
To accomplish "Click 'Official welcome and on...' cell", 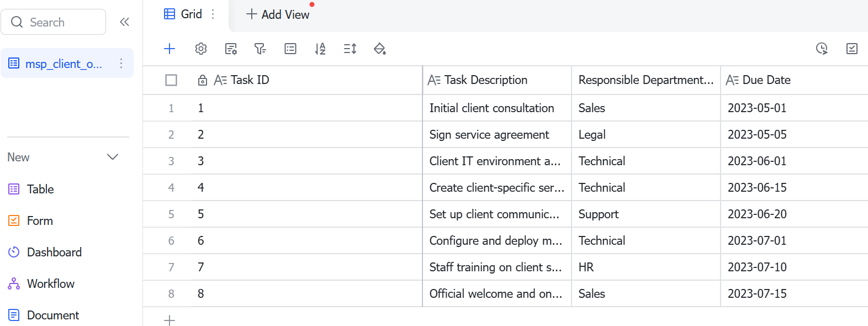I will tap(497, 294).
